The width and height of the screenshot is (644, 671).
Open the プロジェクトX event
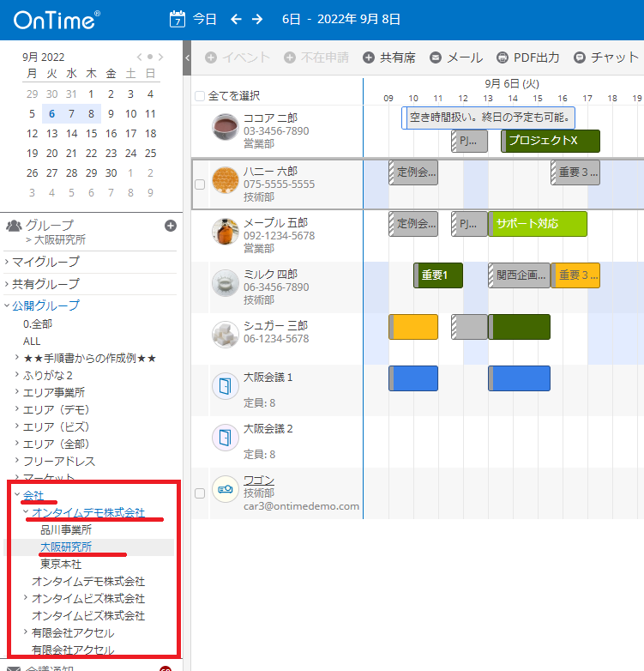coord(551,141)
